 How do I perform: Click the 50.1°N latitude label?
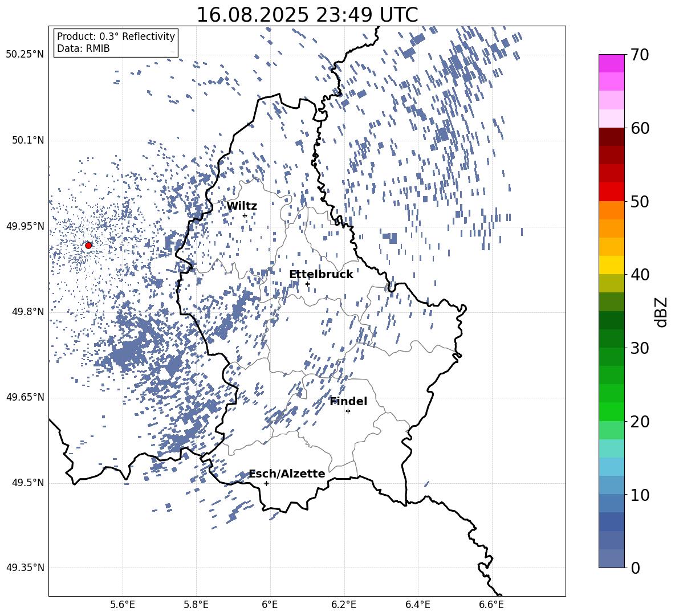(27, 140)
